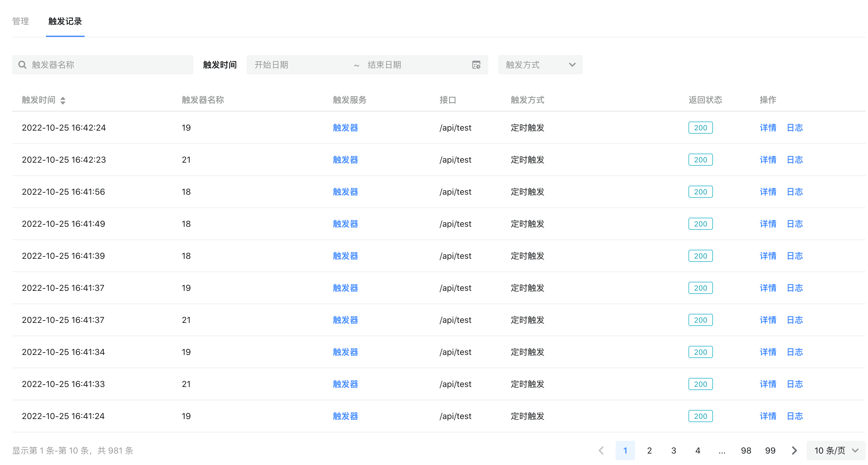Go to next page arrow
Screen dimensions: 868x465
click(x=794, y=450)
